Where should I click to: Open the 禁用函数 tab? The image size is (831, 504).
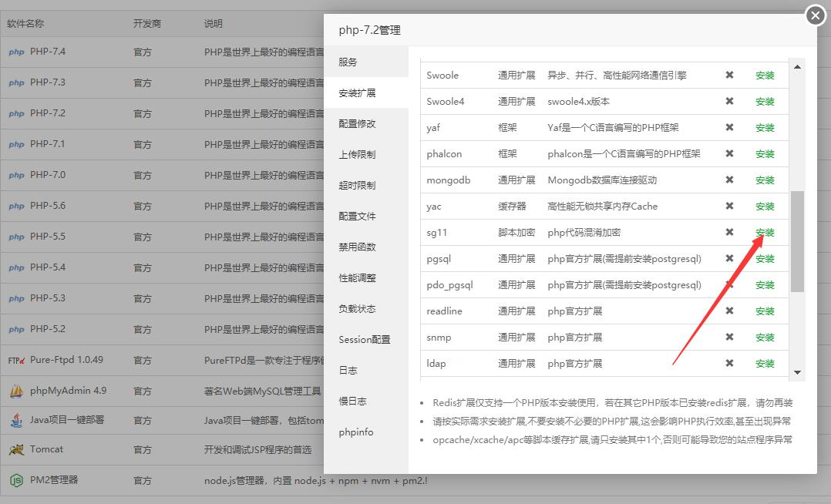coord(366,247)
